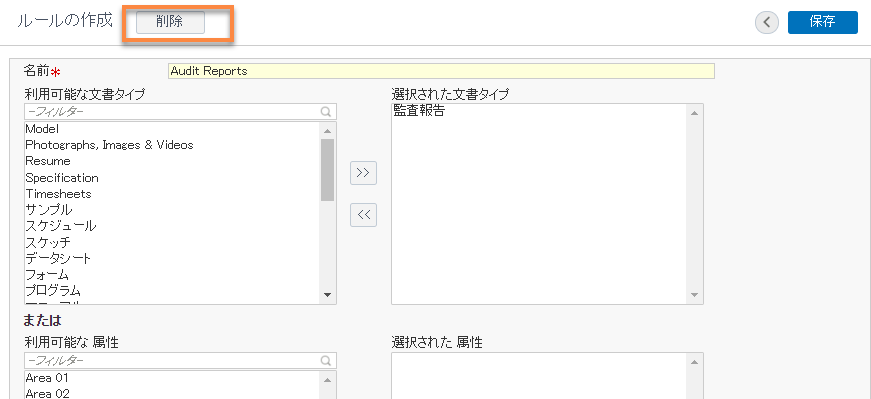Select Resume from the available list
The width and height of the screenshot is (871, 399).
tap(172, 161)
